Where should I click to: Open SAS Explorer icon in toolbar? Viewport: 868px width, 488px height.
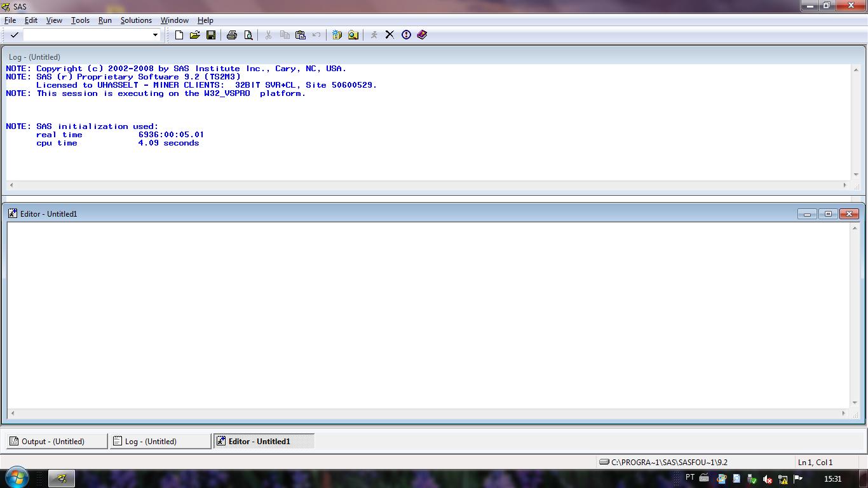pyautogui.click(x=353, y=35)
